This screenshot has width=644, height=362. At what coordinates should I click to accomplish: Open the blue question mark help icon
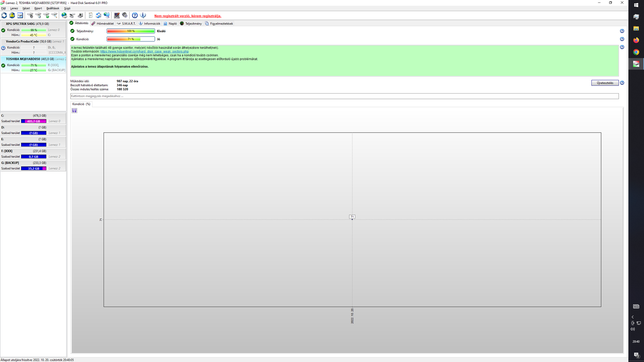tap(135, 15)
